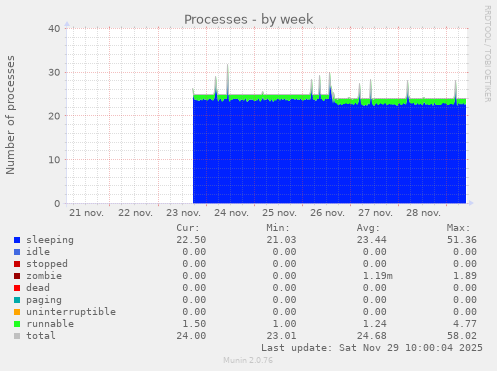Click the y-axis value 20
The image size is (497, 371).
(x=54, y=116)
